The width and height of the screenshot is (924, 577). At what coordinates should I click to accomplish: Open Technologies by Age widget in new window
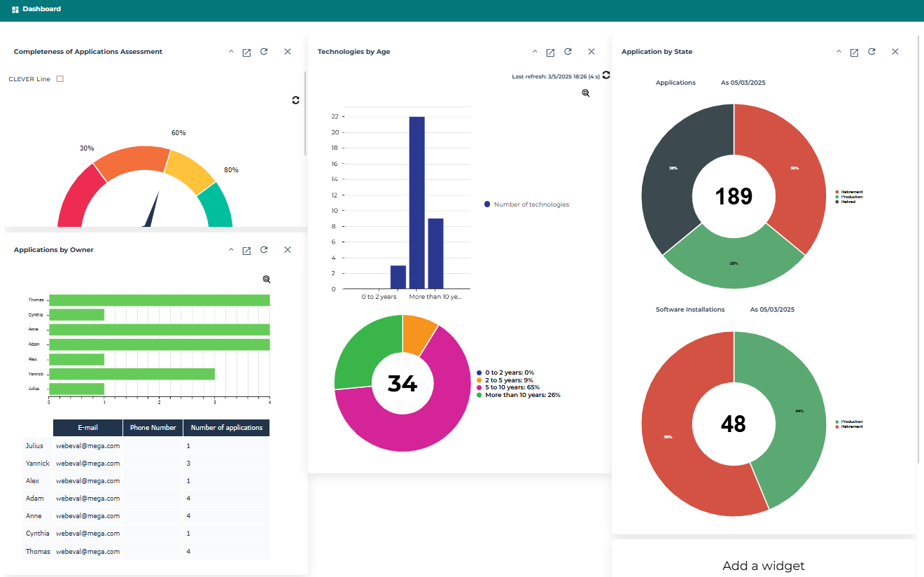pyautogui.click(x=550, y=53)
